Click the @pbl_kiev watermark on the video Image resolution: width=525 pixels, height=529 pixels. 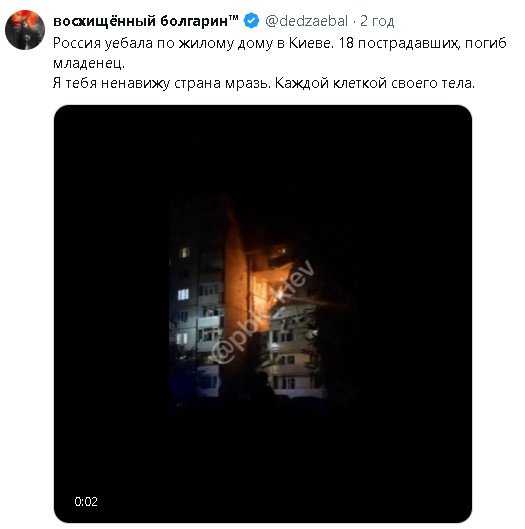point(263,312)
